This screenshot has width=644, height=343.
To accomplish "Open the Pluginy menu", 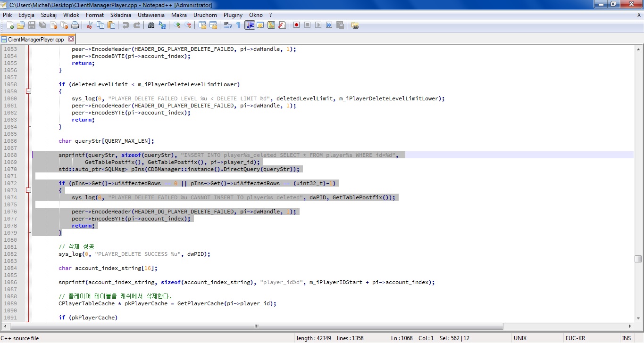I will click(x=233, y=15).
